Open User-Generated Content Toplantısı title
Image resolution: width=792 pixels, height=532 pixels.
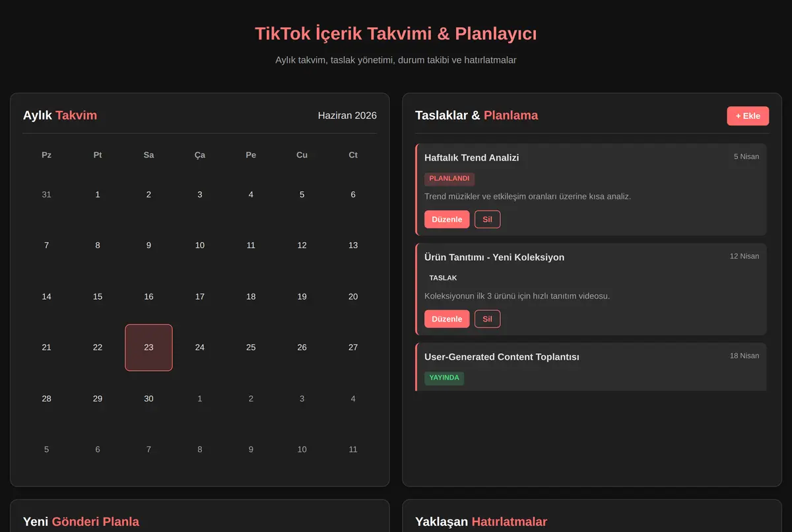click(x=502, y=357)
